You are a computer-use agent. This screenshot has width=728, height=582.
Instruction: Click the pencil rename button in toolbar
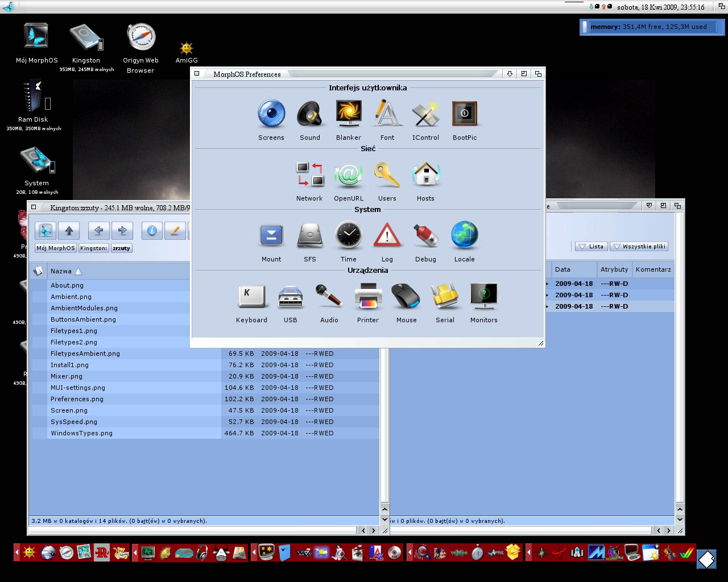[176, 231]
